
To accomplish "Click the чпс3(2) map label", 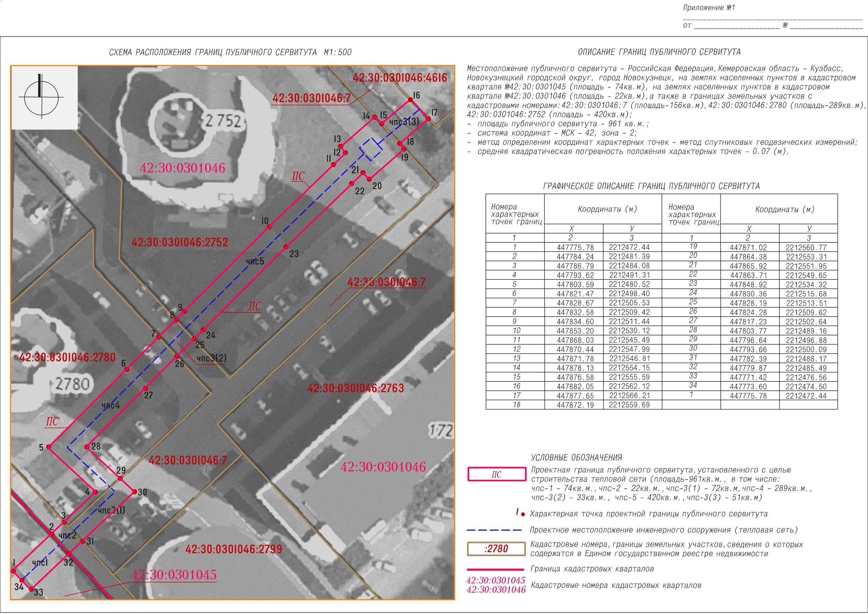I will coord(211,358).
